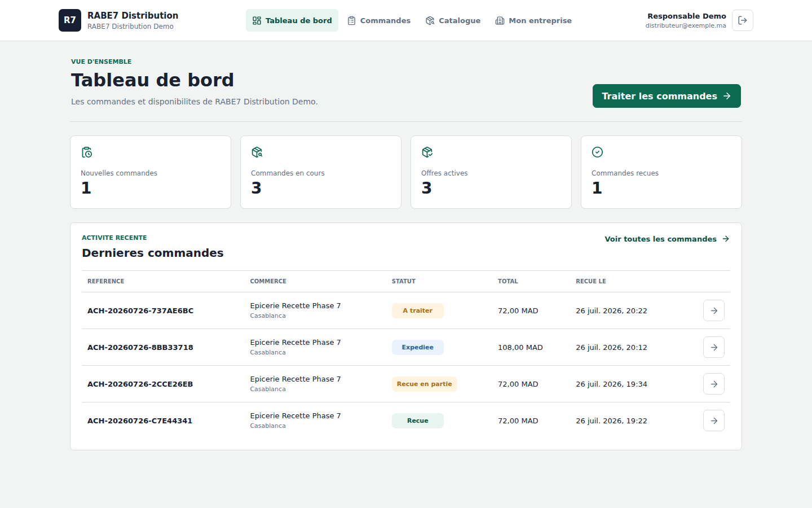Open order ACH-20260726-737AE6BC with its arrow
The width and height of the screenshot is (812, 508).
click(714, 310)
